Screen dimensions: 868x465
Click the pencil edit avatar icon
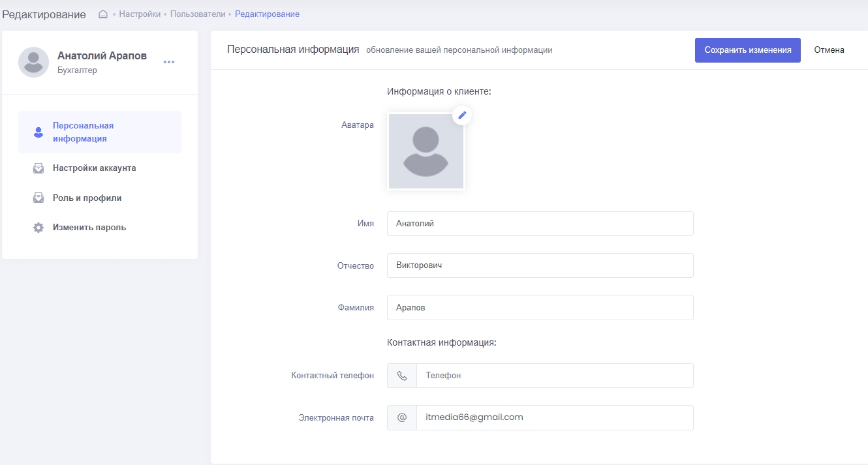(462, 115)
